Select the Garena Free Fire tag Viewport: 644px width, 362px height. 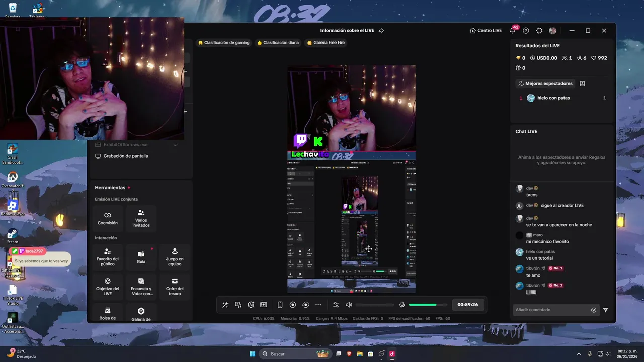[x=326, y=43]
